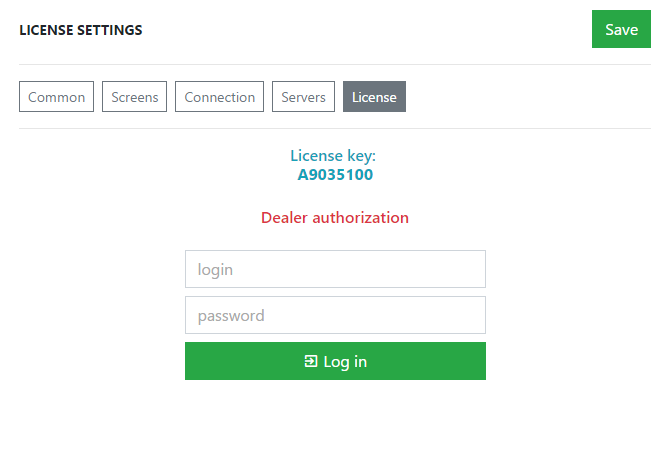Switch to the Common tab
Screen dimensions: 672x459
coord(57,97)
